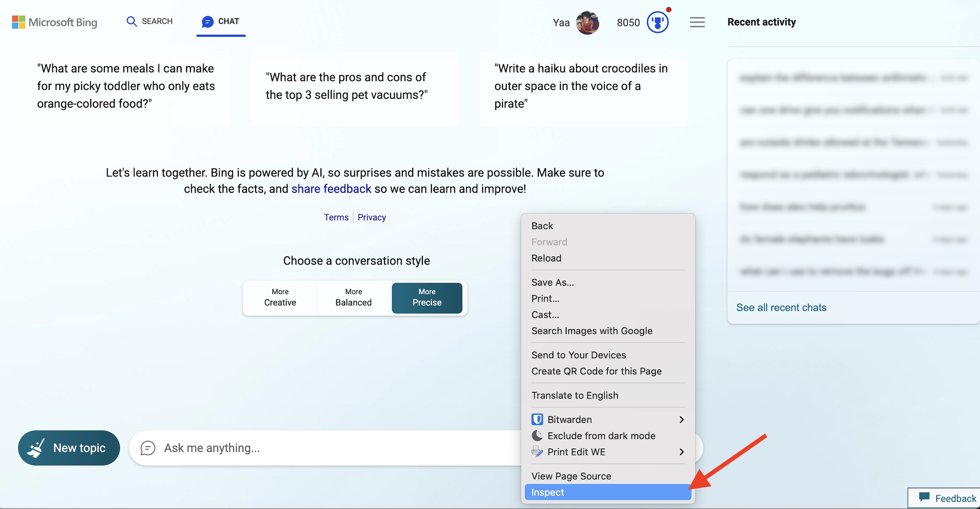Open the share feedback link
This screenshot has height=509, width=980.
331,189
